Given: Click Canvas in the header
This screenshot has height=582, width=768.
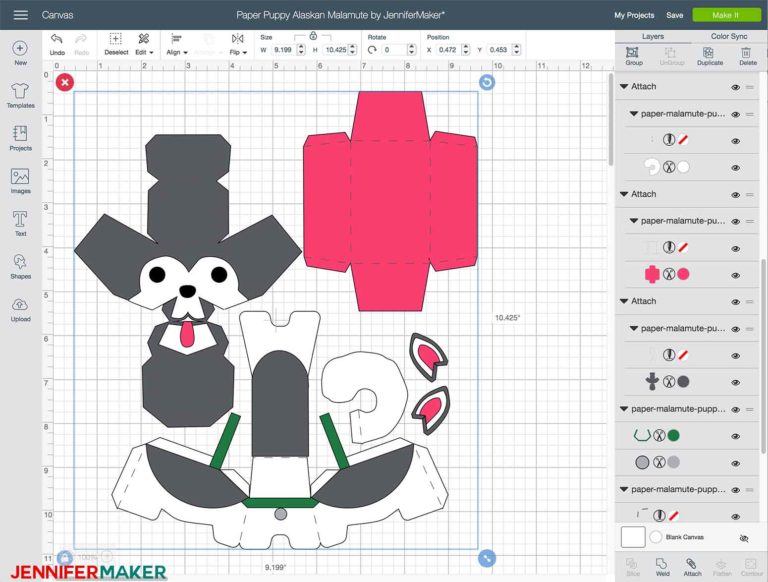Looking at the screenshot, I should pos(57,15).
